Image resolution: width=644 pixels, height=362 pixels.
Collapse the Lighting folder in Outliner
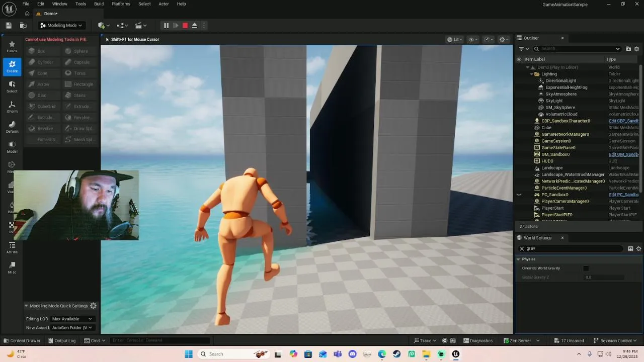pos(531,74)
